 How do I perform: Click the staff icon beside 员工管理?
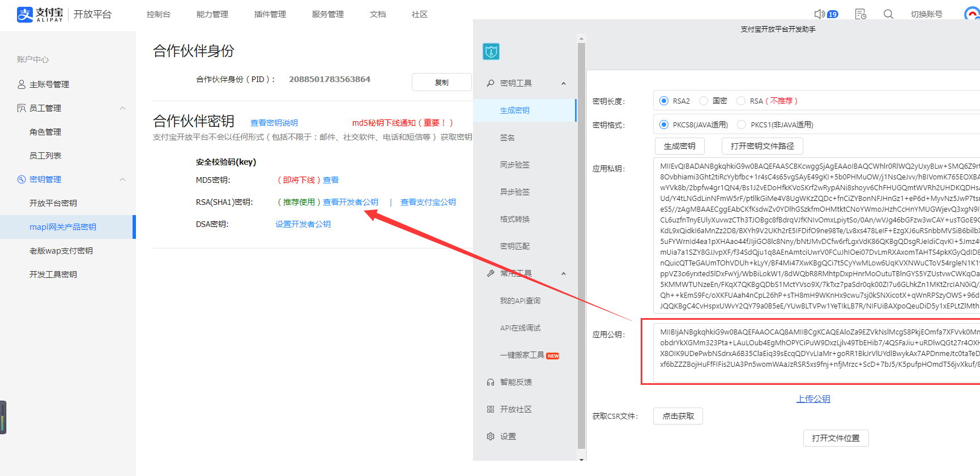tap(22, 108)
